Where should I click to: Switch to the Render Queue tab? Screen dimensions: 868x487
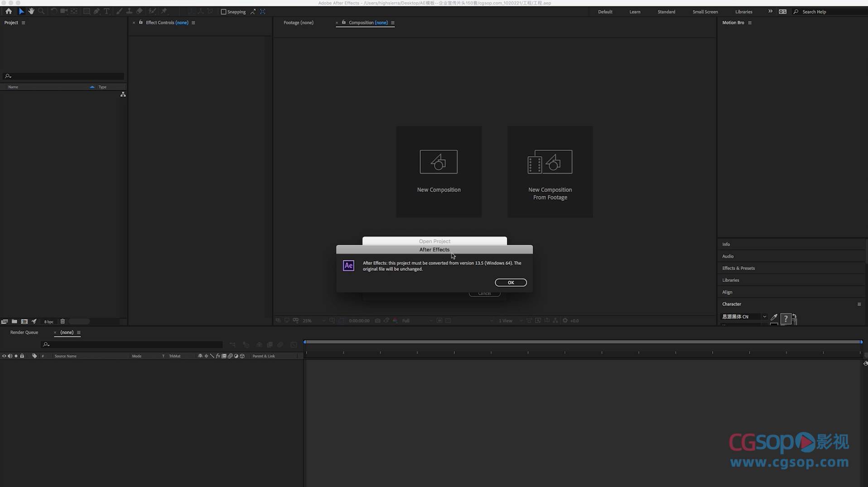(24, 332)
